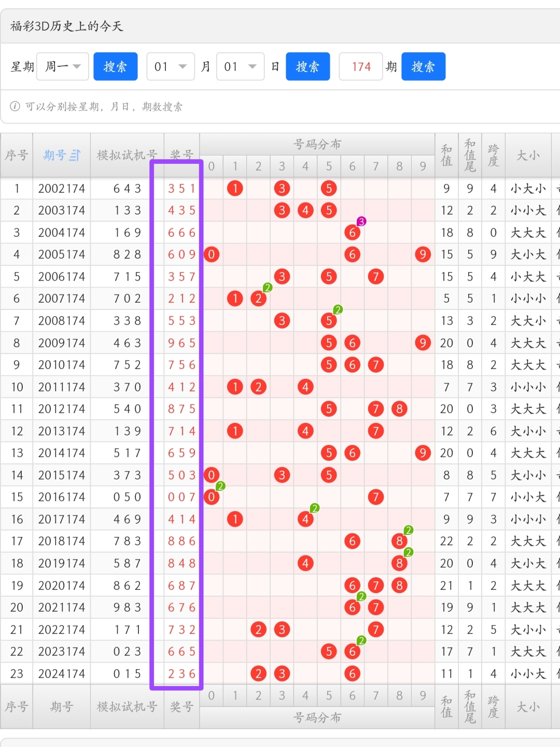Viewport: 560px width, 747px height.
Task: Select issue number 2013174
Action: pos(62,431)
